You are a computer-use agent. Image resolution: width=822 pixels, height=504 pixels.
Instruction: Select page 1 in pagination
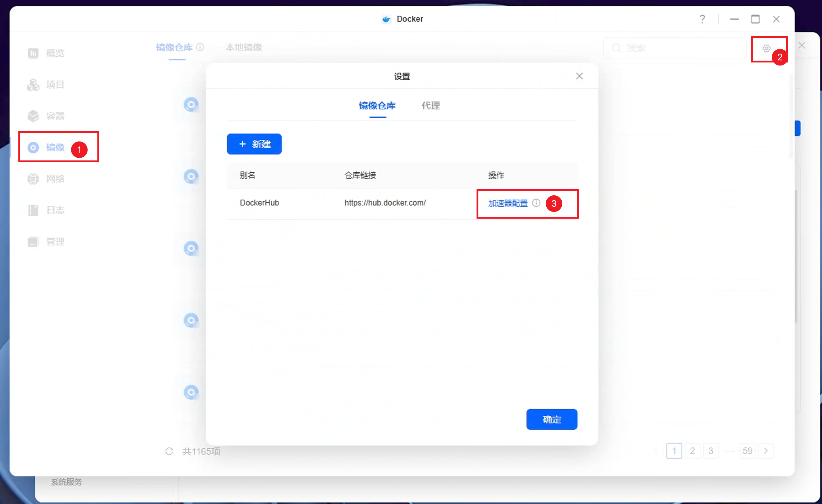[674, 451]
